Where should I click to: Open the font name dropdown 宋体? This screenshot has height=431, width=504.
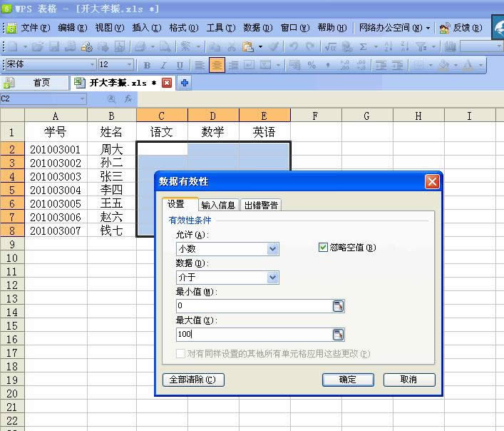click(93, 65)
